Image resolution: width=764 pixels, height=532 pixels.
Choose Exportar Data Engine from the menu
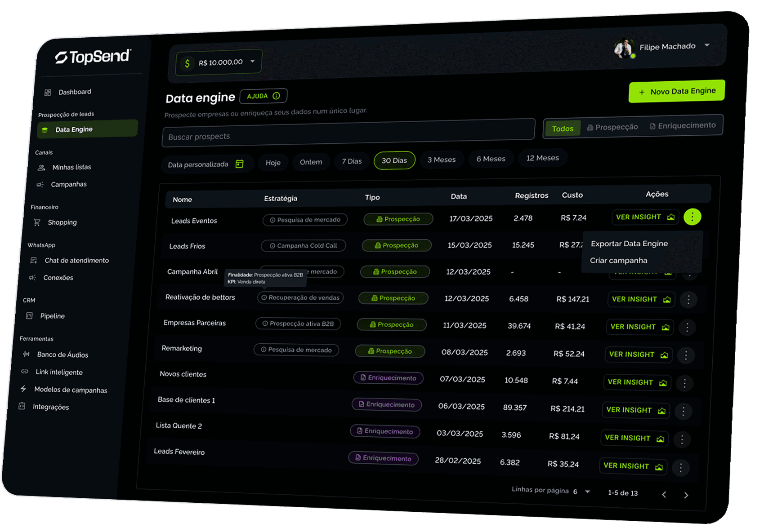tap(629, 243)
